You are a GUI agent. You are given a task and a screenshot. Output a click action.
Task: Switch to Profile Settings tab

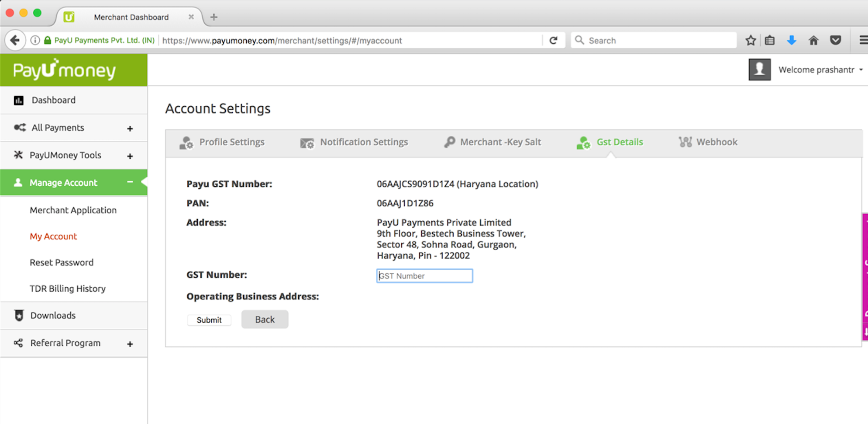tap(222, 142)
